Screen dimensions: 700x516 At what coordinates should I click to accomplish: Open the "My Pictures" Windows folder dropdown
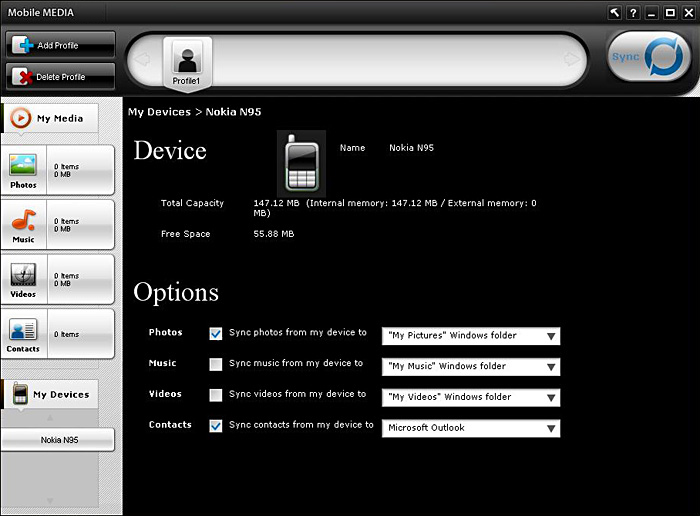(x=471, y=336)
